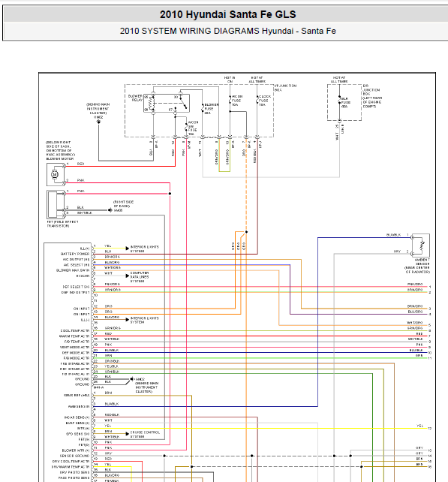Click the COMPUTER DATA LINES SYSTEM label
The height and width of the screenshot is (482, 448).
(140, 277)
